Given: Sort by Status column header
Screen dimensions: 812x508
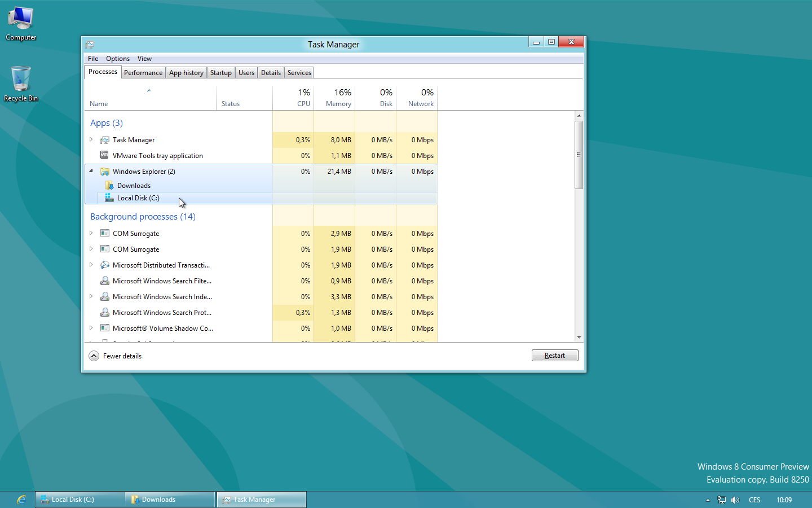Looking at the screenshot, I should pyautogui.click(x=244, y=98).
